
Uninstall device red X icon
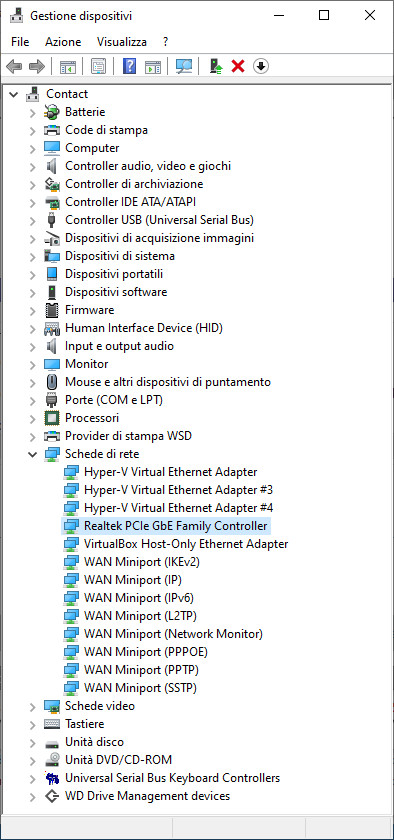pyautogui.click(x=238, y=66)
